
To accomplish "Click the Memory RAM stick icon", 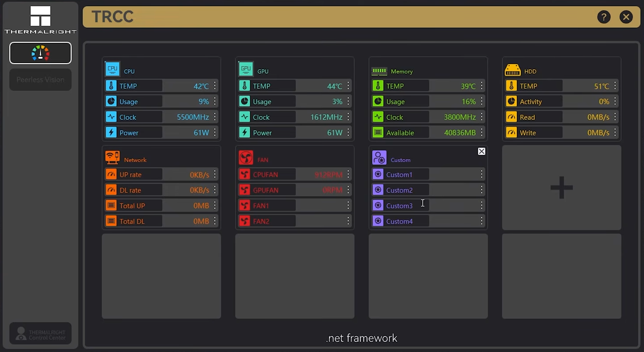I will click(379, 71).
